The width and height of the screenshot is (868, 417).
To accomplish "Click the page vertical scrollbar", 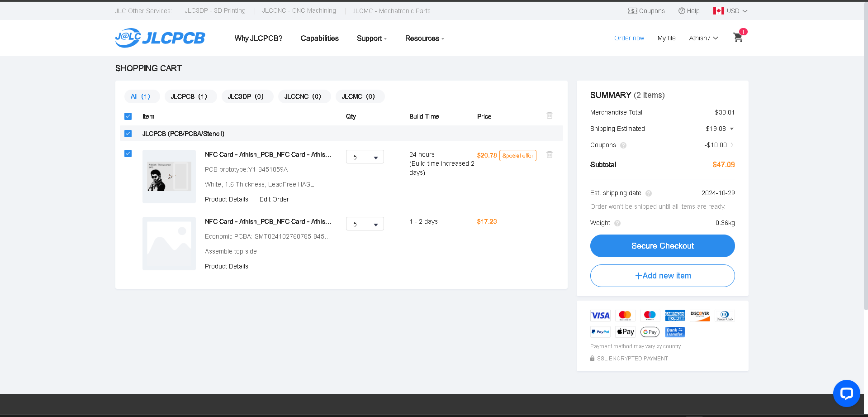I will click(865, 156).
